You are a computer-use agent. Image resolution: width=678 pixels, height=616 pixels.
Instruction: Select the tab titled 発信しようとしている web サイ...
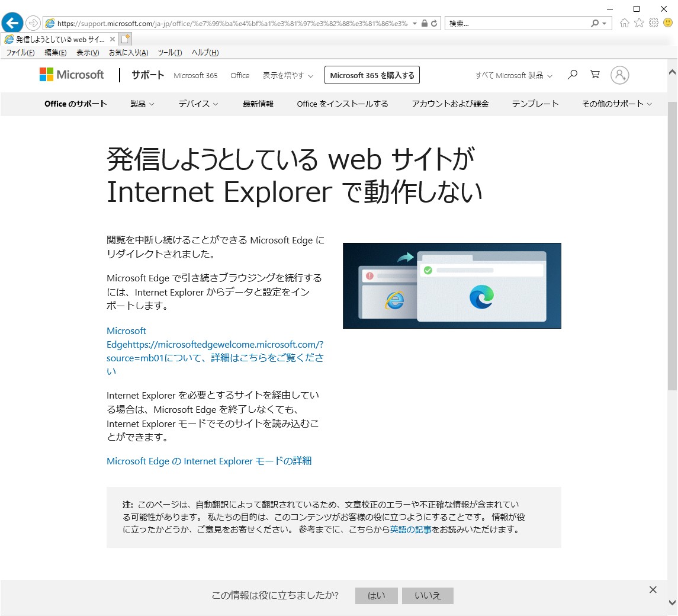click(60, 39)
